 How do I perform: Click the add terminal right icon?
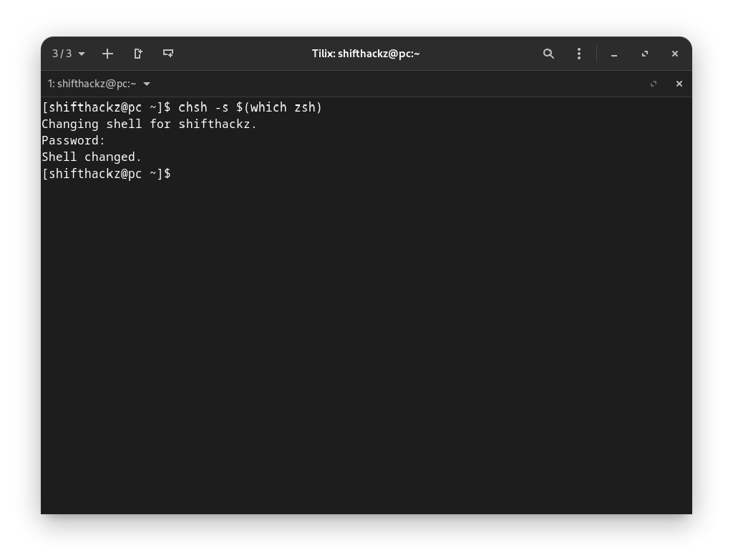click(138, 54)
